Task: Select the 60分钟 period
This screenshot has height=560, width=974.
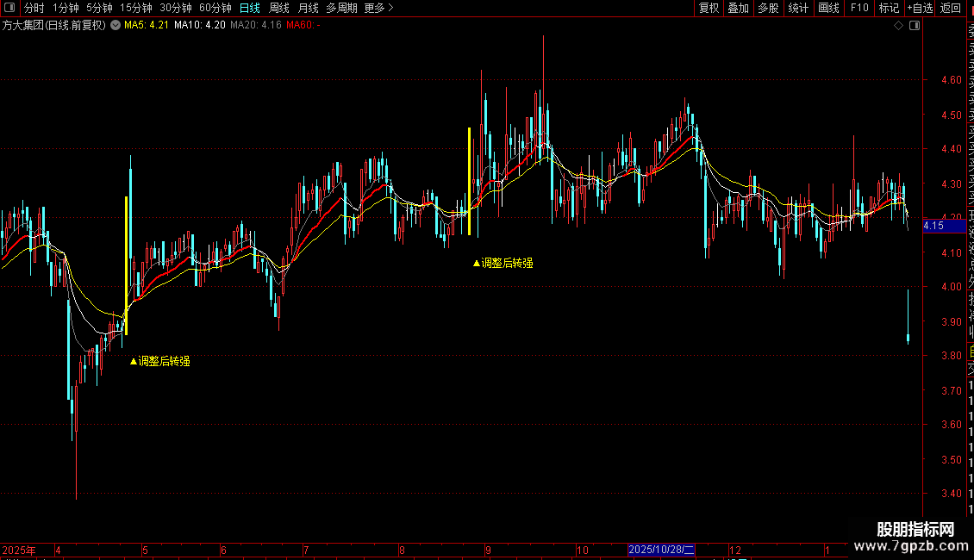Action: click(215, 8)
